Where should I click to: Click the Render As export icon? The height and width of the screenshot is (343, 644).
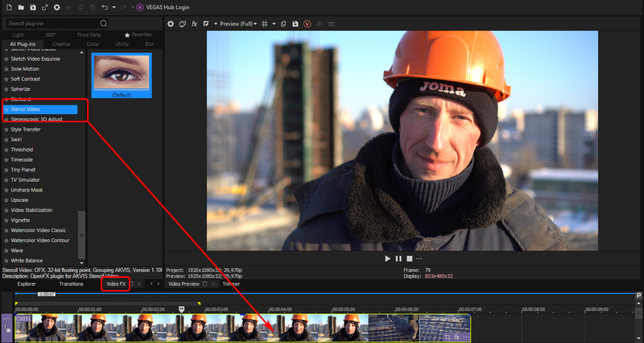(x=45, y=7)
